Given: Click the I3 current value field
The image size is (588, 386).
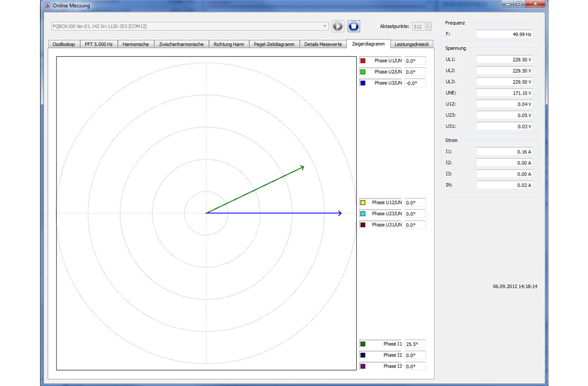Looking at the screenshot, I should pyautogui.click(x=504, y=174).
